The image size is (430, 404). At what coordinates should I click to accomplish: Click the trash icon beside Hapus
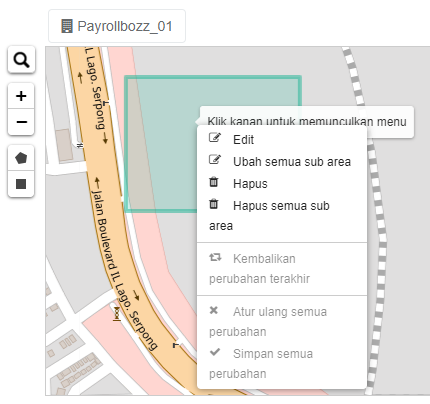214,182
